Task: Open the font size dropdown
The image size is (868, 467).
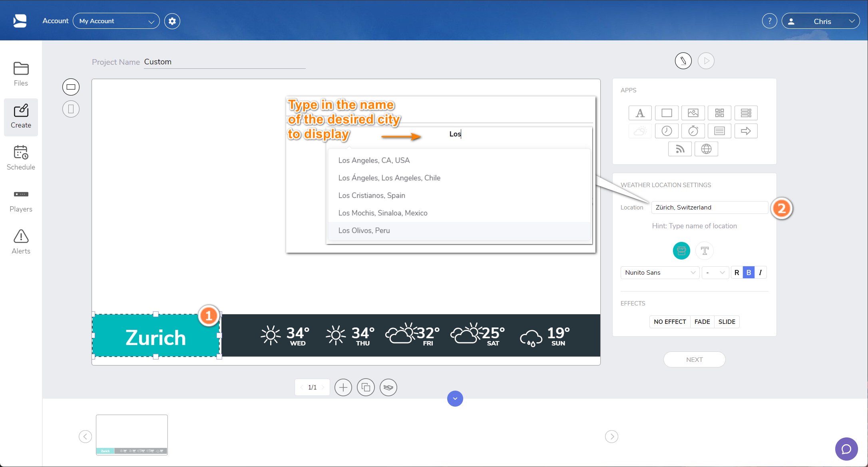Action: click(x=715, y=273)
